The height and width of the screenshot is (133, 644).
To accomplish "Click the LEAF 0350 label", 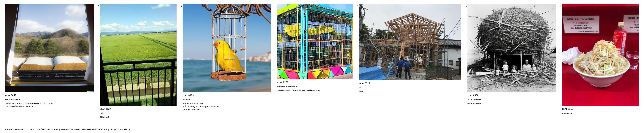I will 473,95.
